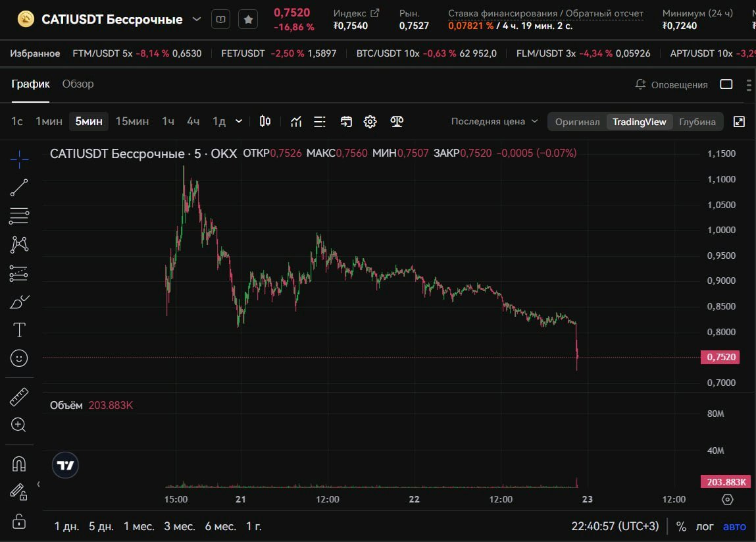Screen dimensions: 756x542
Task: Toggle percent scale mode
Action: [681, 526]
